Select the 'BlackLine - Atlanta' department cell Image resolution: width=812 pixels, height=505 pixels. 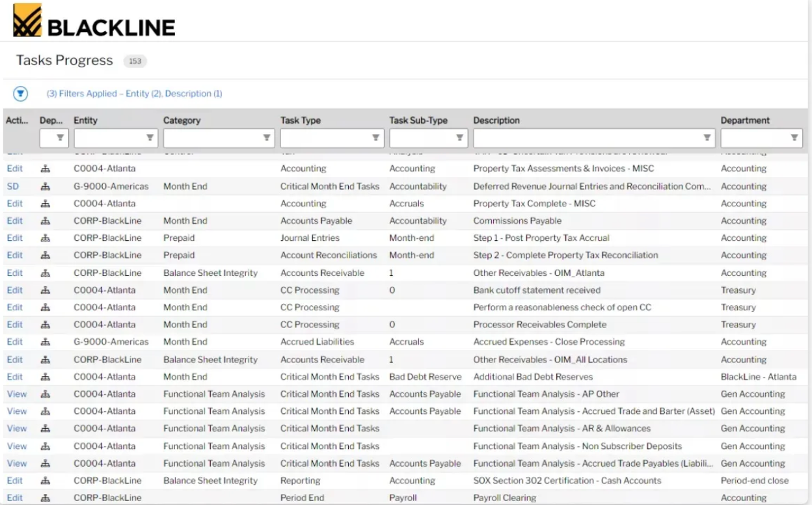[759, 377]
